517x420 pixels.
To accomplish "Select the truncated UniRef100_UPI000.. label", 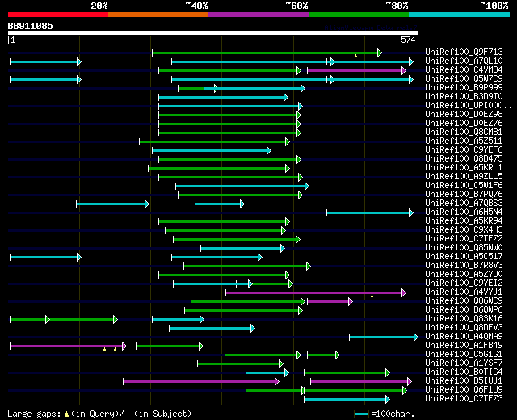I will (x=469, y=105).
